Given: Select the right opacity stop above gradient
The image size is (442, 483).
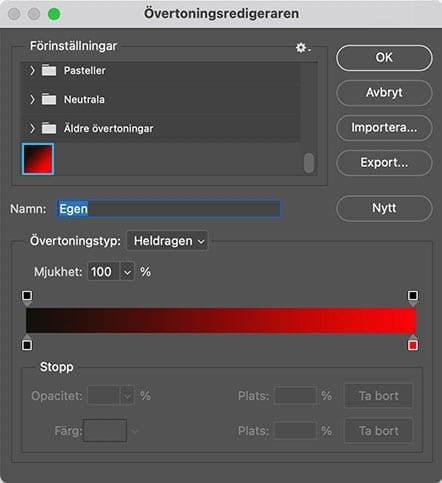Looking at the screenshot, I should (x=413, y=296).
